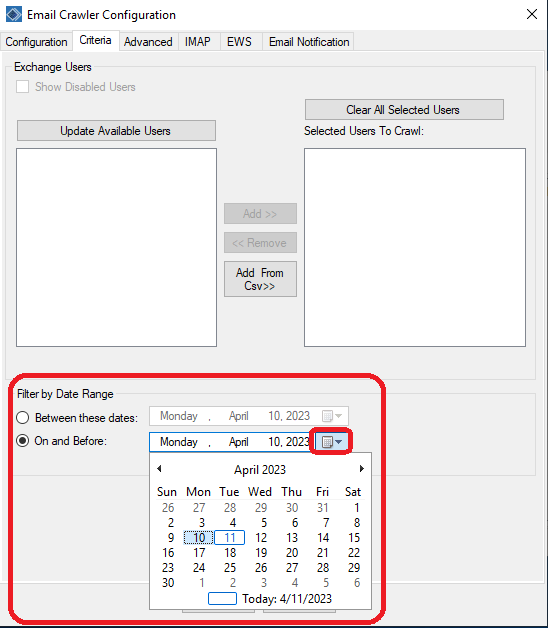Viewport: 548px width, 628px height.
Task: Select the On and Before radio button
Action: click(22, 441)
